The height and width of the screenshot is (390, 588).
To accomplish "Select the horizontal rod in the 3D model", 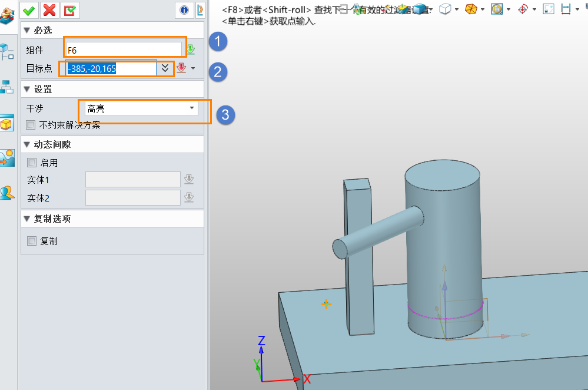I will click(x=378, y=232).
